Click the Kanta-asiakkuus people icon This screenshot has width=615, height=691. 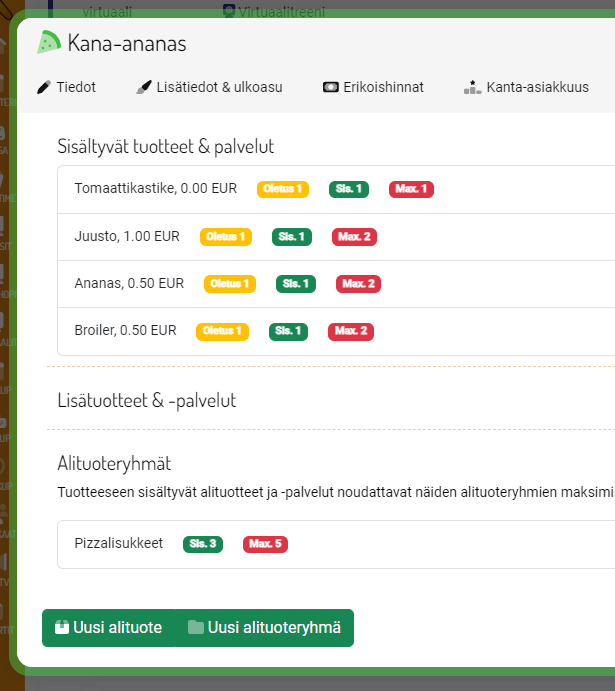tap(472, 88)
